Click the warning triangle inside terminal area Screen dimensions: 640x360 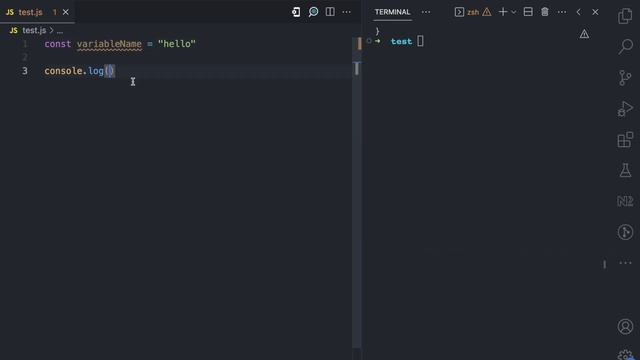[584, 34]
